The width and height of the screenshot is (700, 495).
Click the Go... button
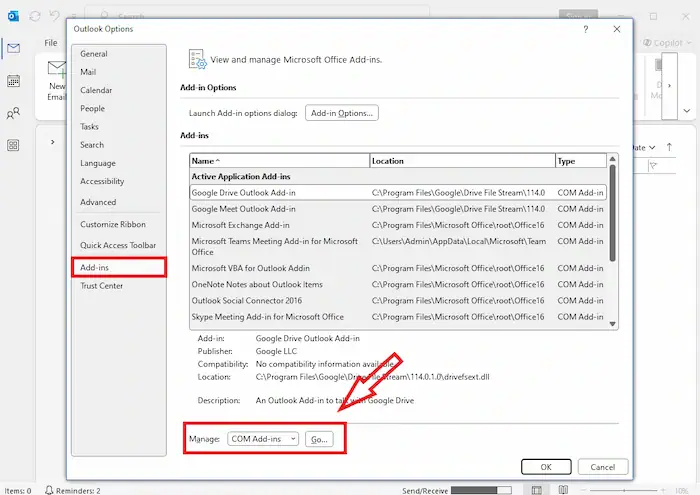(319, 439)
